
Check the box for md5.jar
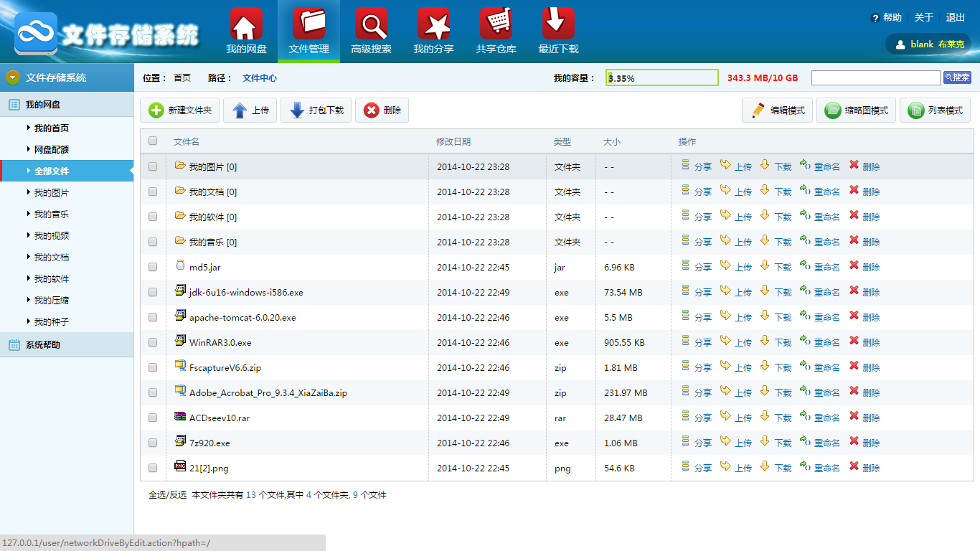click(153, 267)
